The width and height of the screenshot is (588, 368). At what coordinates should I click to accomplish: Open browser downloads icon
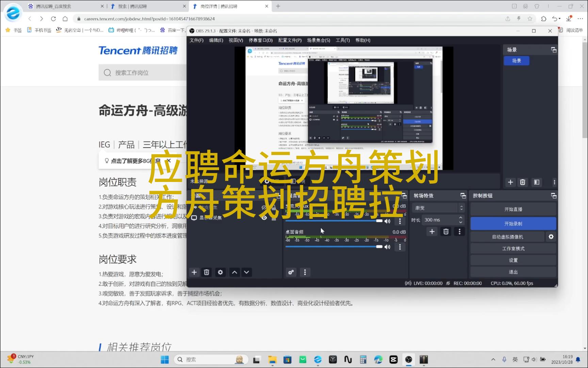(569, 18)
